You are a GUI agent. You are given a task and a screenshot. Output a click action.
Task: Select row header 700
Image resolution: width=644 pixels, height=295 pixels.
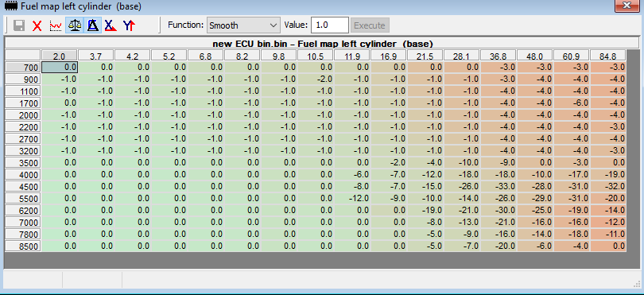click(23, 68)
